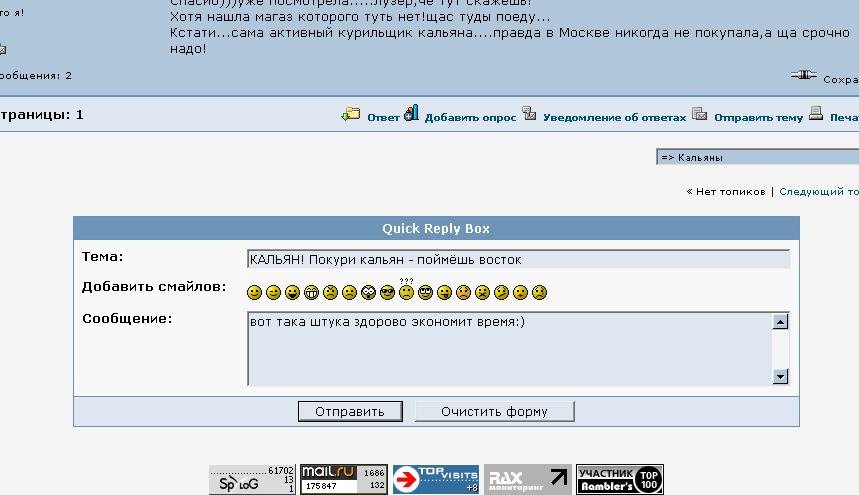Click the poll chart icon
Viewport: 859px width, 495px height.
(411, 114)
